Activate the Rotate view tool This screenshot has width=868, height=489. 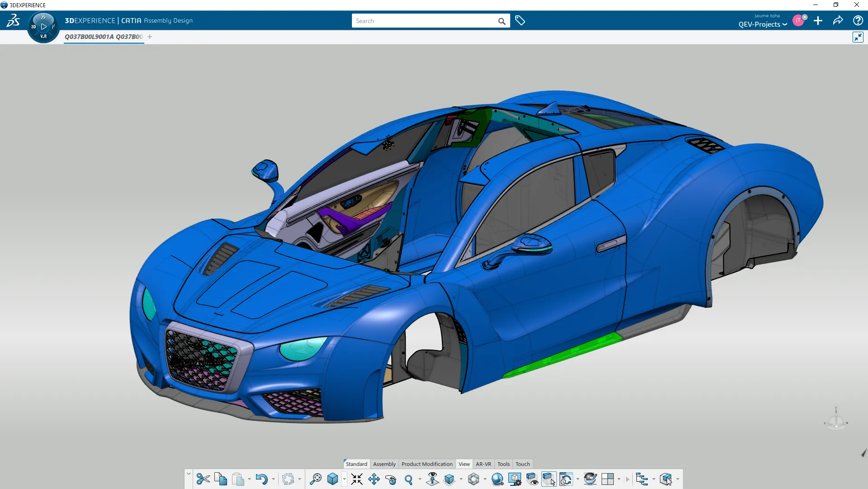pyautogui.click(x=391, y=479)
